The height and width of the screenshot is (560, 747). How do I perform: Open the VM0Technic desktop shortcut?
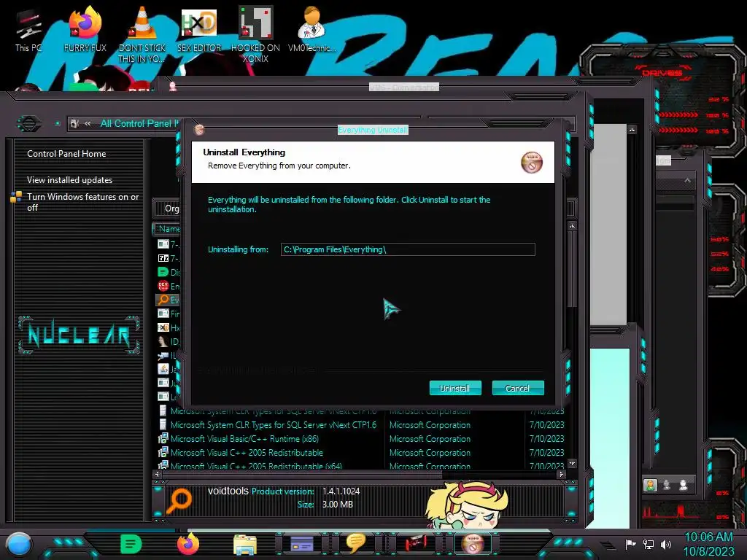[x=311, y=29]
